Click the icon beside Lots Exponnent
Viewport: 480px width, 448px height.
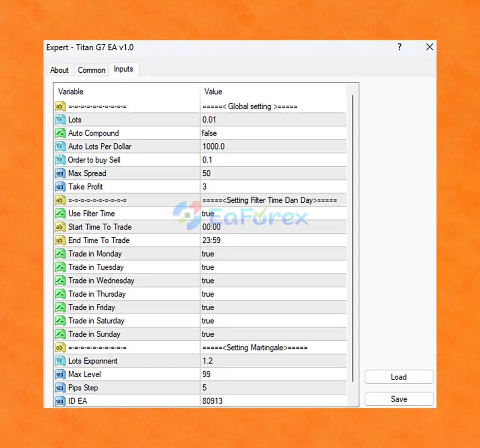pos(60,361)
